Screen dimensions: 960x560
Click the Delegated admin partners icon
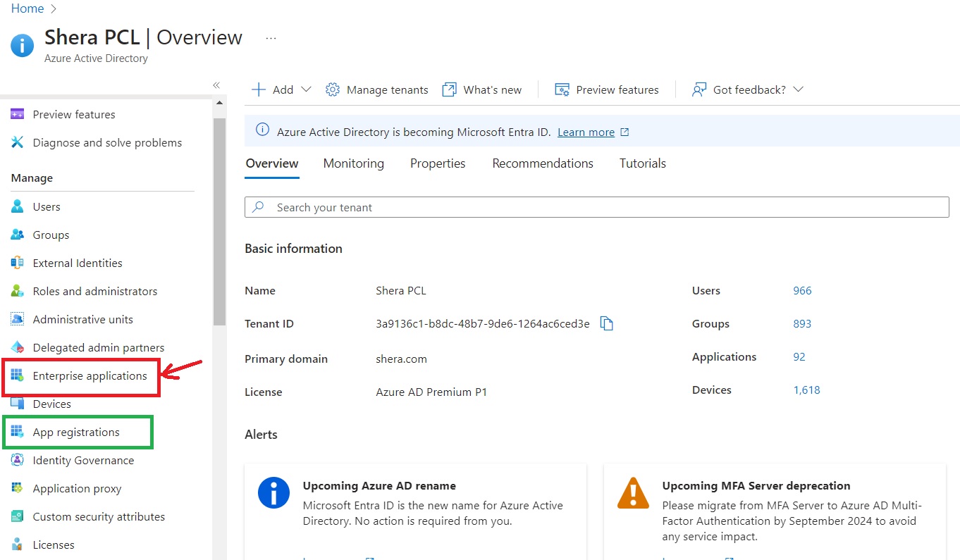point(18,347)
